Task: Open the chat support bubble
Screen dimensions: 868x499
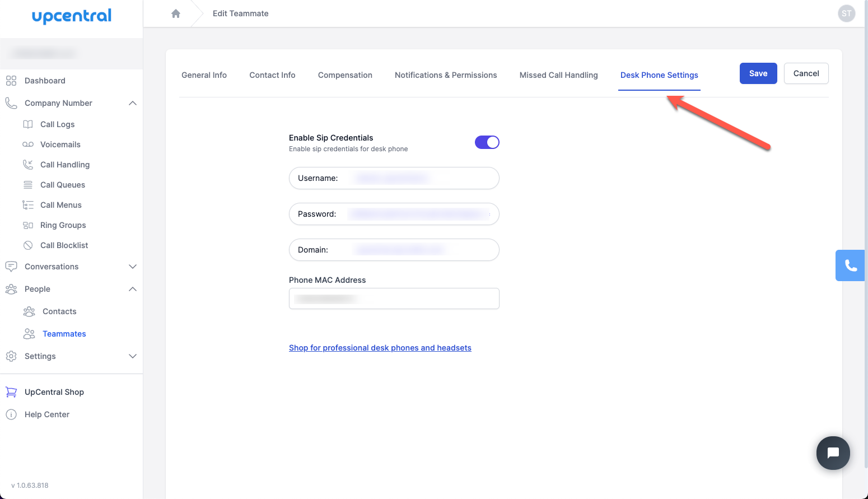Action: coord(833,453)
